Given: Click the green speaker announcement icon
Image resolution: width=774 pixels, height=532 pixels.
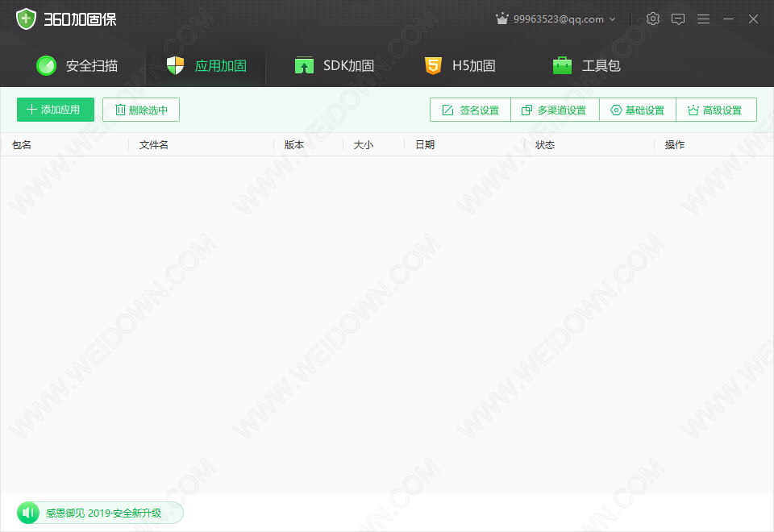Looking at the screenshot, I should [x=28, y=513].
